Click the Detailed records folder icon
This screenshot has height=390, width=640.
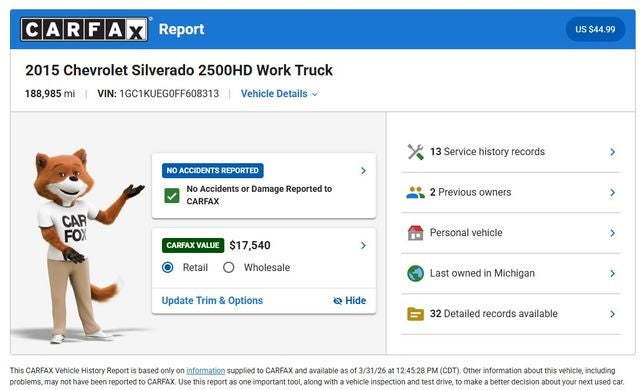pos(416,314)
